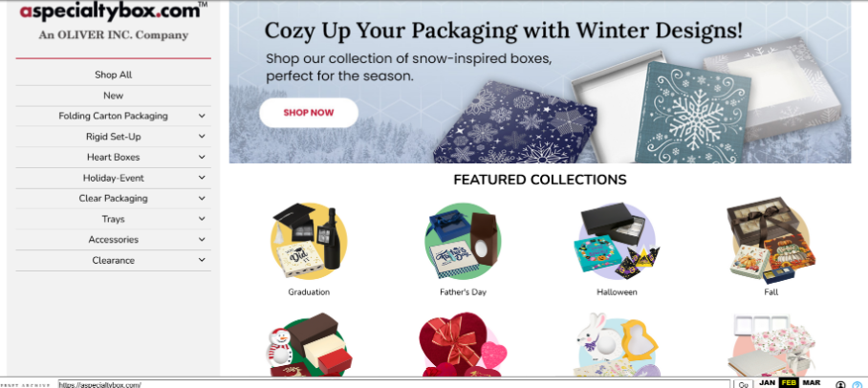Image resolution: width=868 pixels, height=388 pixels.
Task: Open the Fall collection image
Action: tap(771, 240)
